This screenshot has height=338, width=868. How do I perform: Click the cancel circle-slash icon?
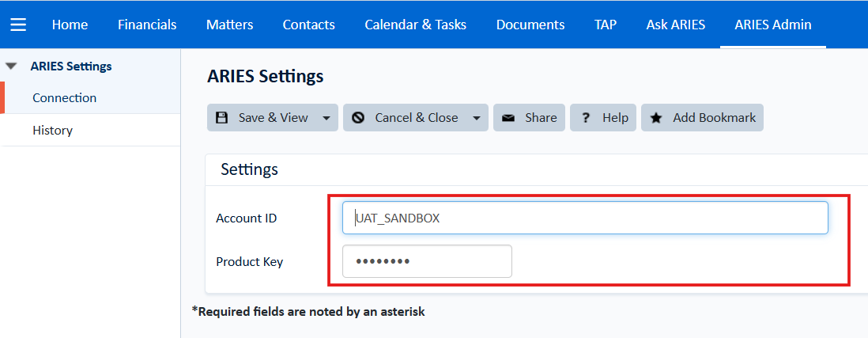[x=358, y=117]
